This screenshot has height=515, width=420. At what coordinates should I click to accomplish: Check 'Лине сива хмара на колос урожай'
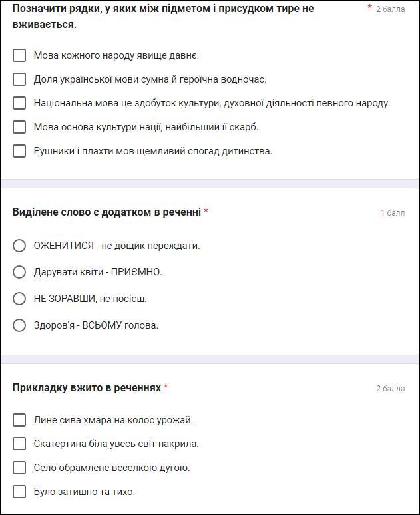pos(19,420)
